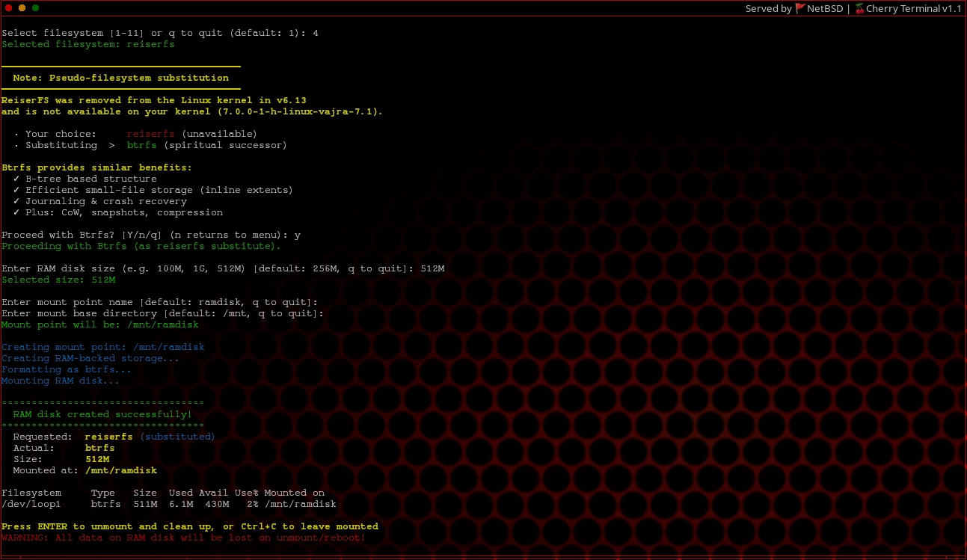Click the 'btrfs (spiritual successor)' text
Screen dimensions: 967x560
click(x=207, y=145)
